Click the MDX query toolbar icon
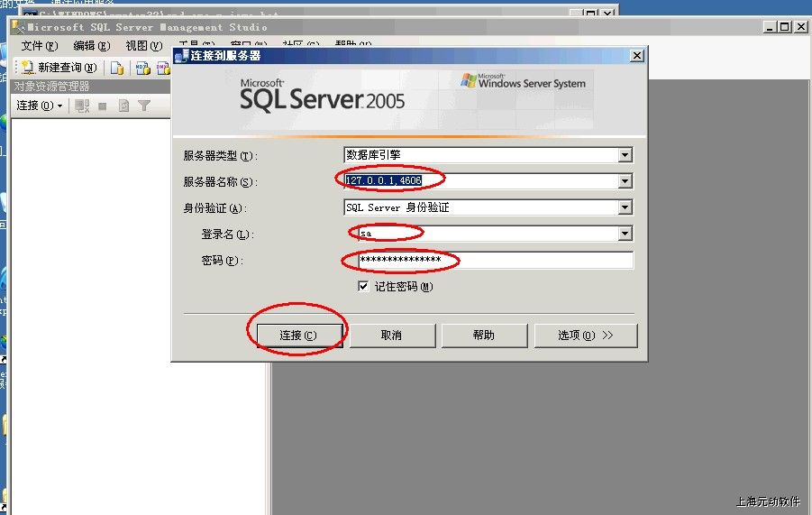 click(x=141, y=68)
